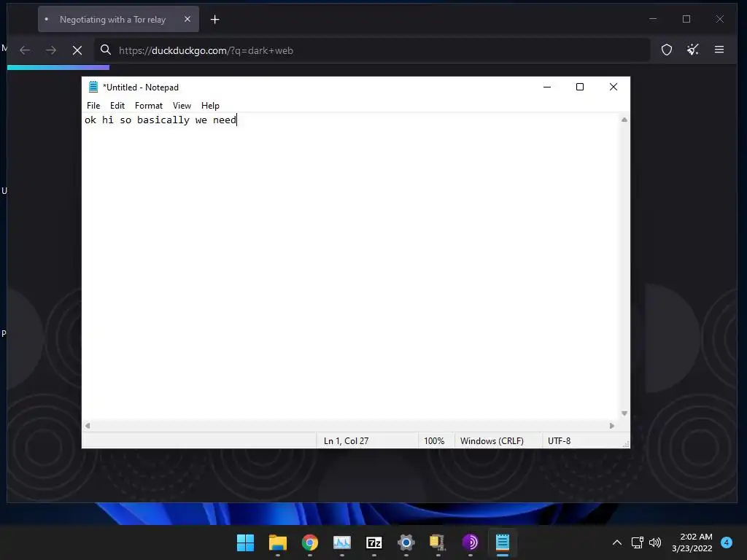Switch to Tor Browser on taskbar
This screenshot has height=560, width=747.
[471, 542]
